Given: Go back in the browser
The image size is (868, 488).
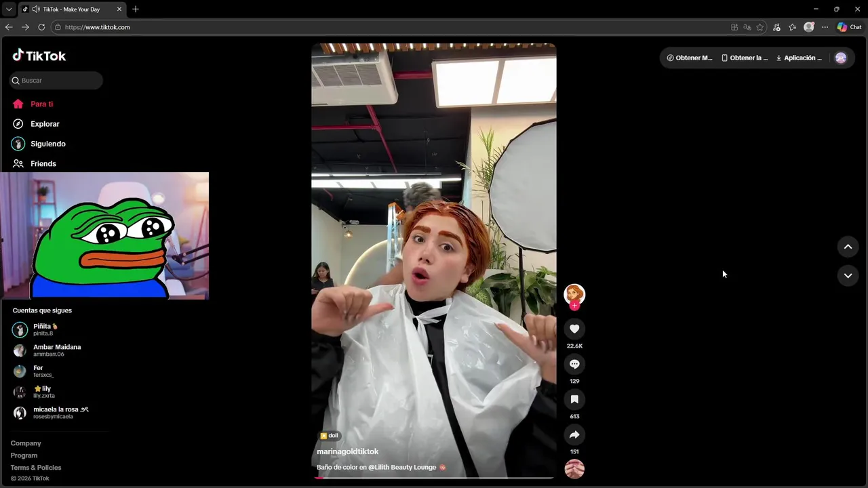Looking at the screenshot, I should 9,27.
